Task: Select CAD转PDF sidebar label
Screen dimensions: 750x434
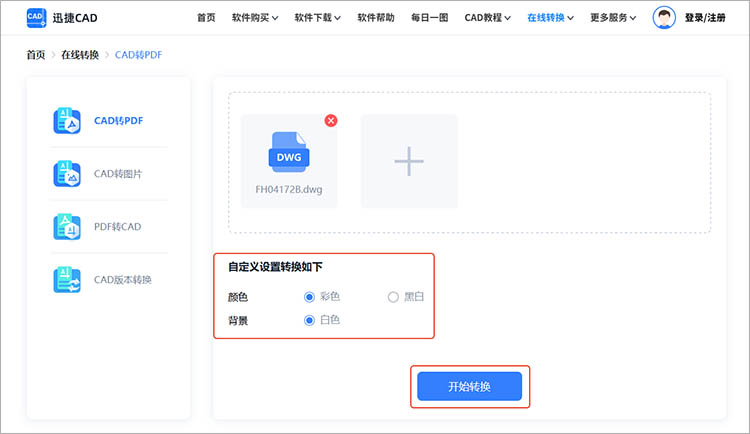Action: (x=119, y=121)
